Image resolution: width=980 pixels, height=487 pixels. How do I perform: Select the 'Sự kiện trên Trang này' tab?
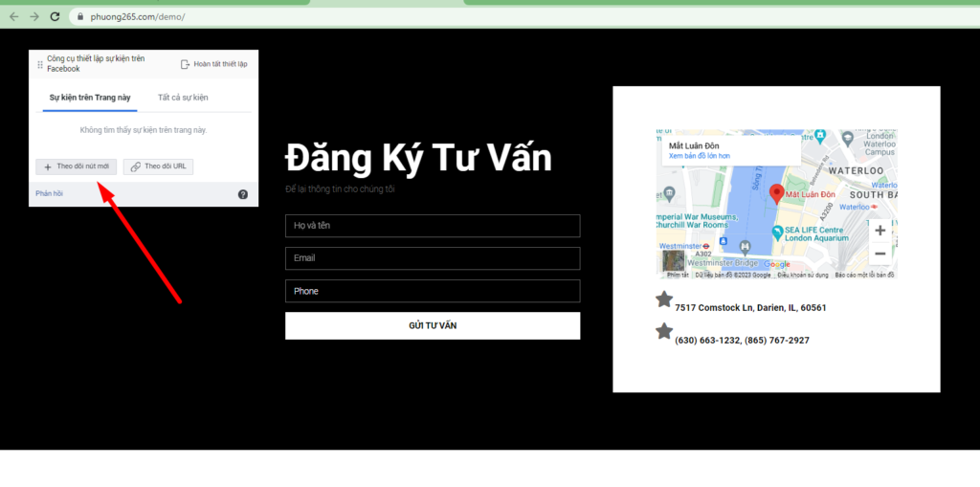tap(93, 98)
